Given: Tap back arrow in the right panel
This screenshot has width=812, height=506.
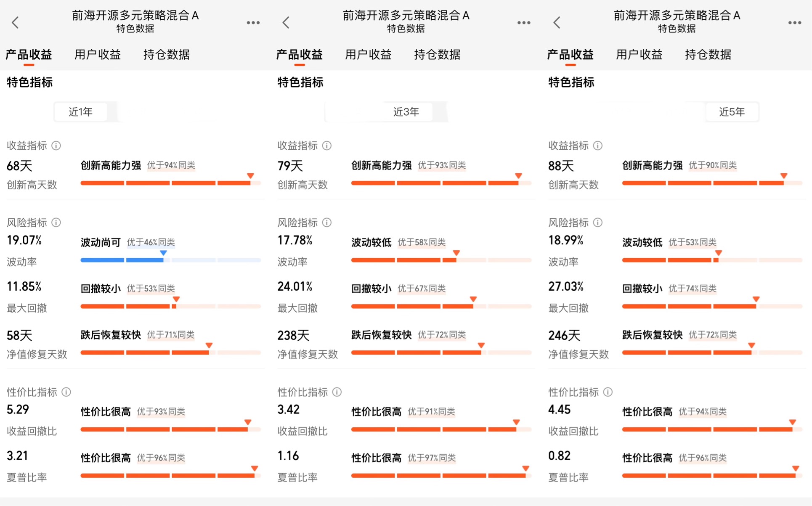Looking at the screenshot, I should [557, 22].
